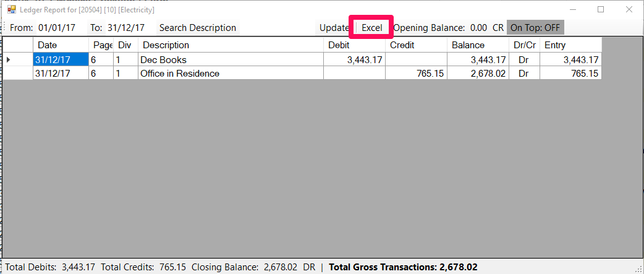Select the Entry column header
This screenshot has width=644, height=274.
coord(570,45)
